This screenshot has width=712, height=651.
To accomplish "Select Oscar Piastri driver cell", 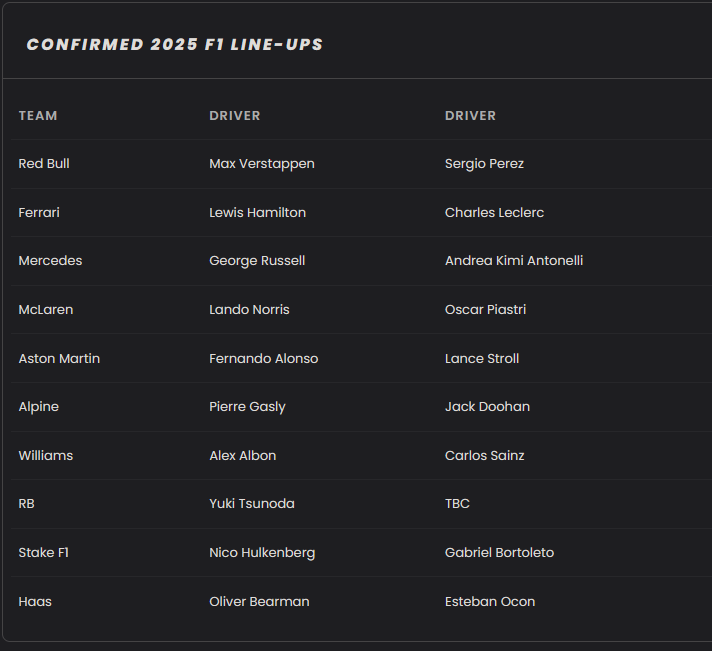I will [x=485, y=310].
